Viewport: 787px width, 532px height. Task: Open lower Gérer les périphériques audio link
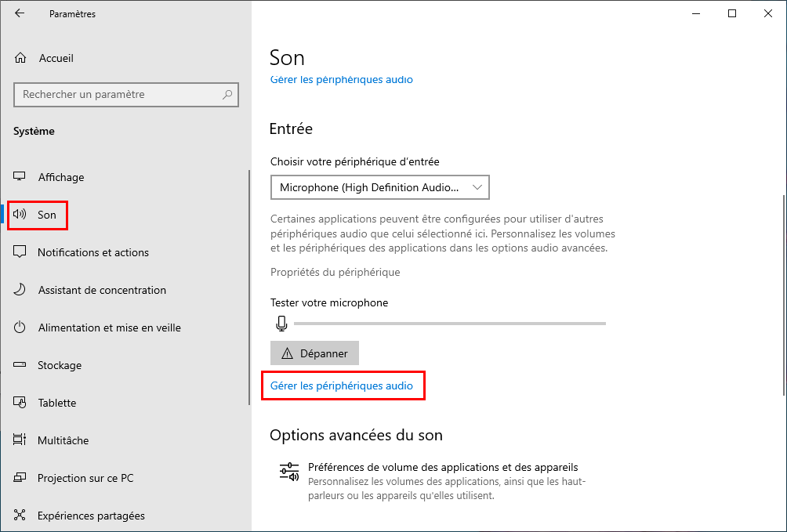click(x=342, y=385)
